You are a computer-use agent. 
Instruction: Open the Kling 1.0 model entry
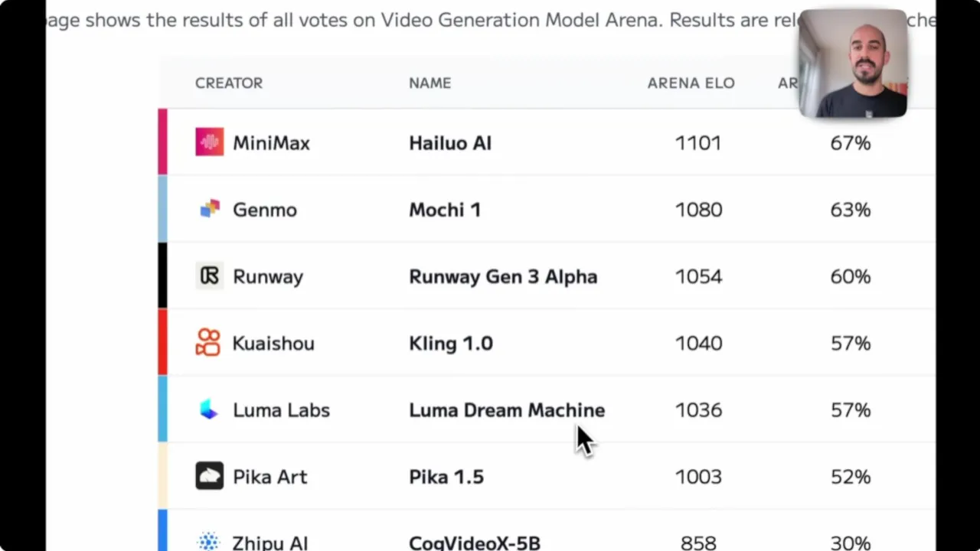pyautogui.click(x=450, y=343)
